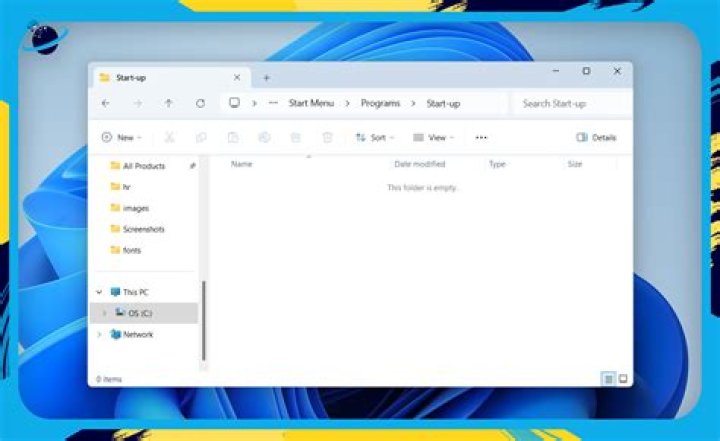Expand the OS (C:) drive node
The height and width of the screenshot is (441, 720).
point(105,313)
